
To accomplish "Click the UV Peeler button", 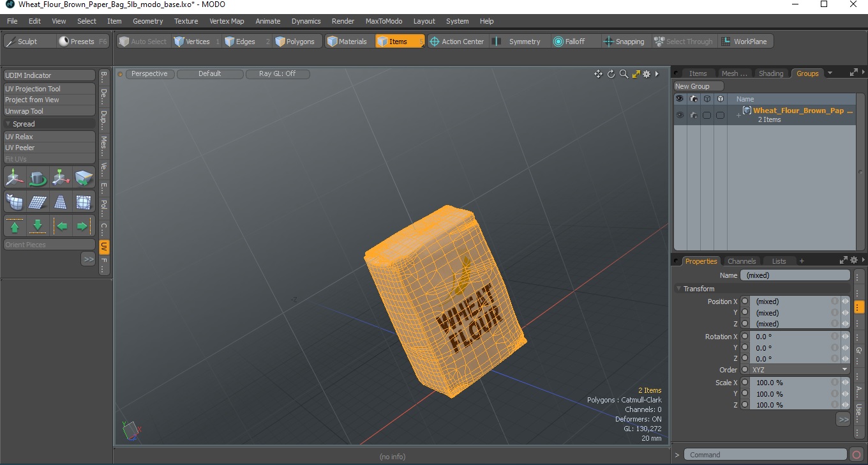I will point(50,148).
